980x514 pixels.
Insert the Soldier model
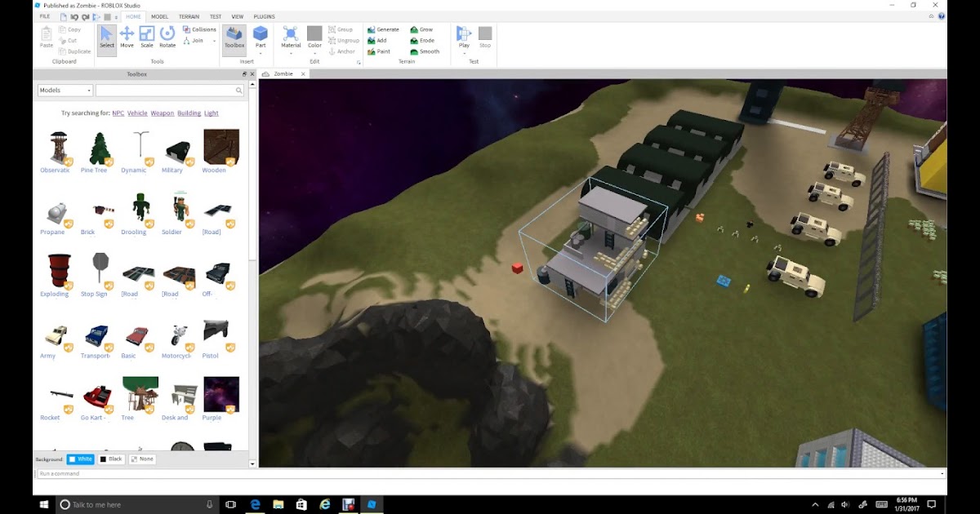(x=180, y=214)
